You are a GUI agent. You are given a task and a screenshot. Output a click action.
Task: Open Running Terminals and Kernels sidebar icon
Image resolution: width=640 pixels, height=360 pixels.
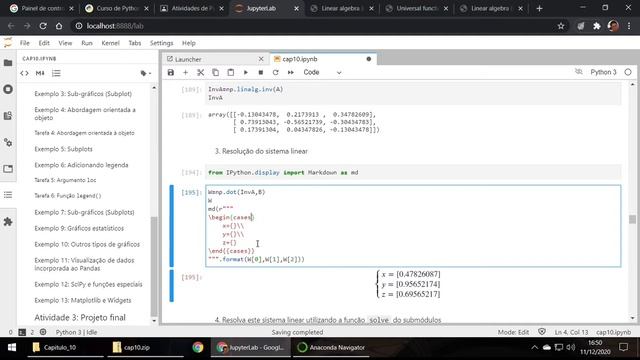(x=8, y=89)
